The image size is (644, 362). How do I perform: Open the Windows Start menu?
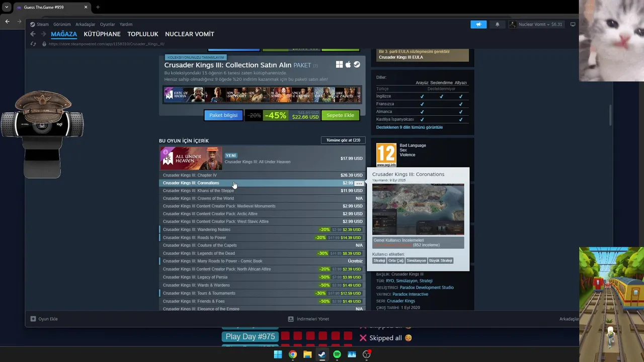278,354
